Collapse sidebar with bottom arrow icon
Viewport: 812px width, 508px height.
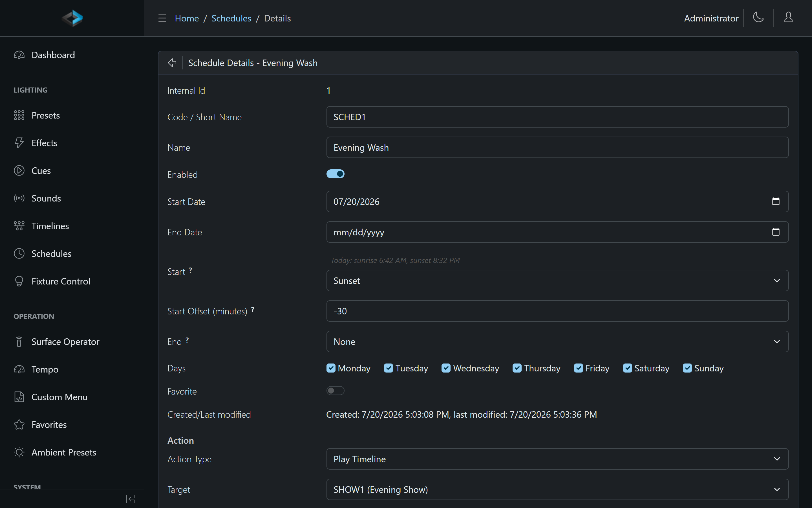pos(130,499)
